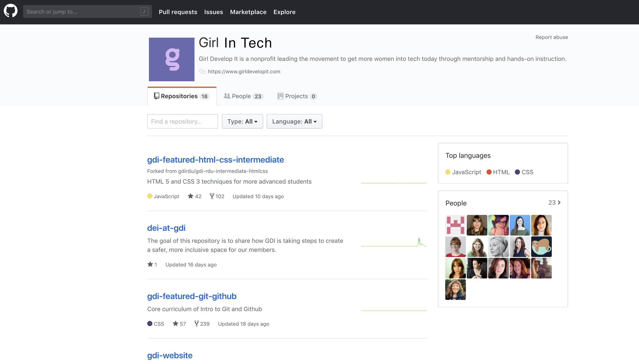Focus the Search or jump to field
This screenshot has width=639, height=364.
(x=87, y=11)
